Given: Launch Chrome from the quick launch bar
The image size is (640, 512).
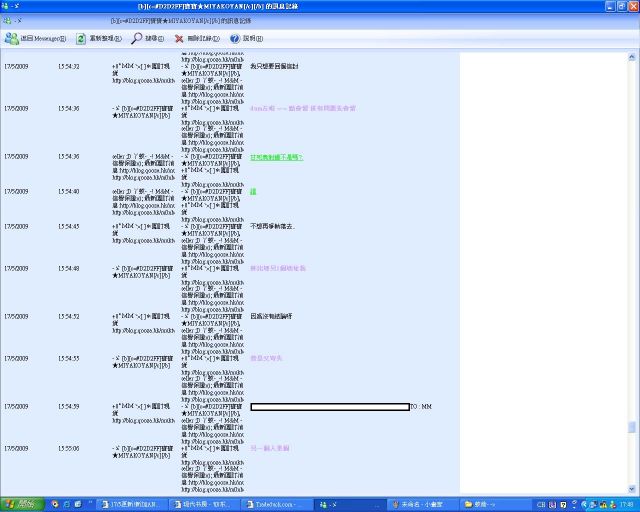Looking at the screenshot, I should click(x=55, y=504).
